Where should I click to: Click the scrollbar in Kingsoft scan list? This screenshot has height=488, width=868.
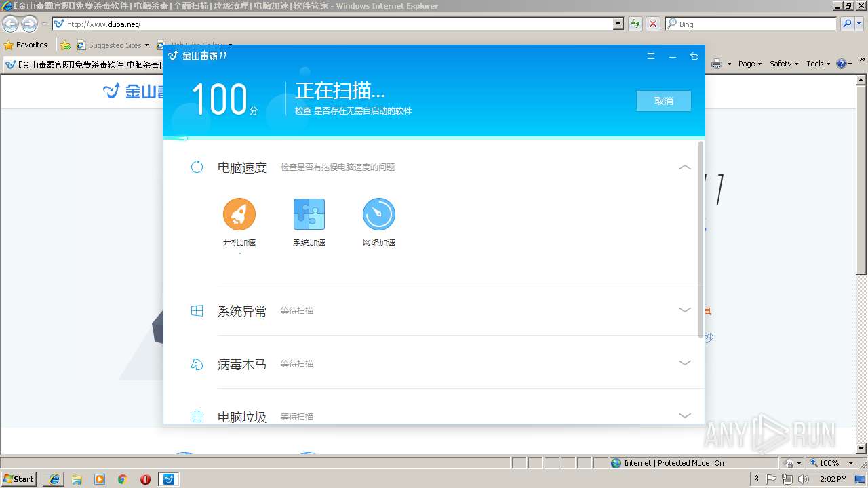click(701, 239)
